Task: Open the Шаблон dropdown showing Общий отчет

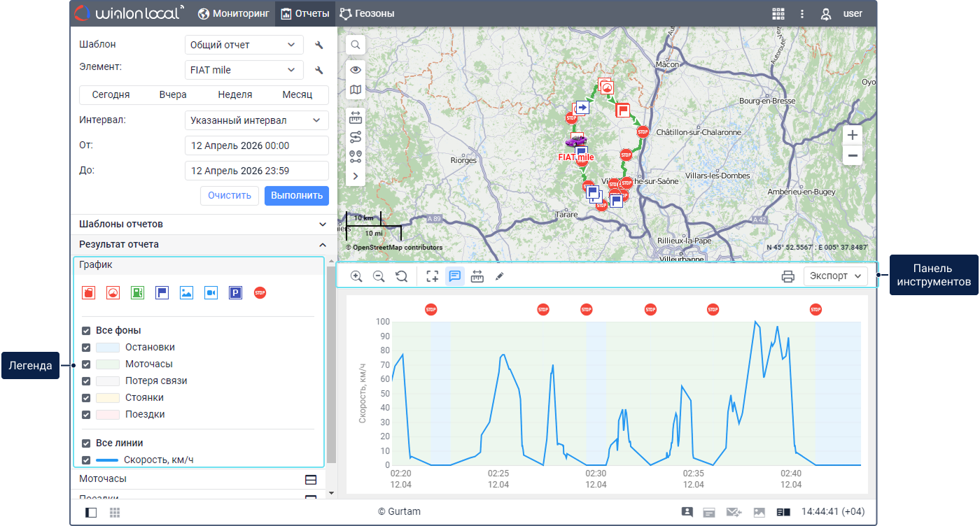Action: pyautogui.click(x=244, y=45)
